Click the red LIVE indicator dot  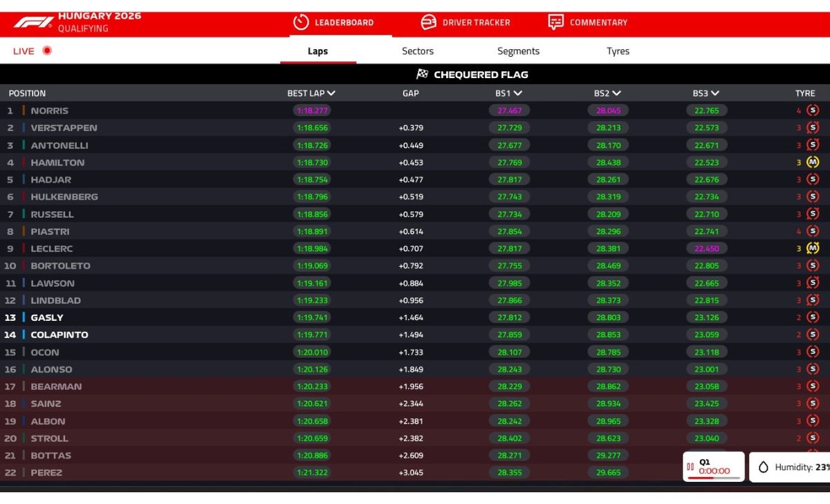pos(47,50)
